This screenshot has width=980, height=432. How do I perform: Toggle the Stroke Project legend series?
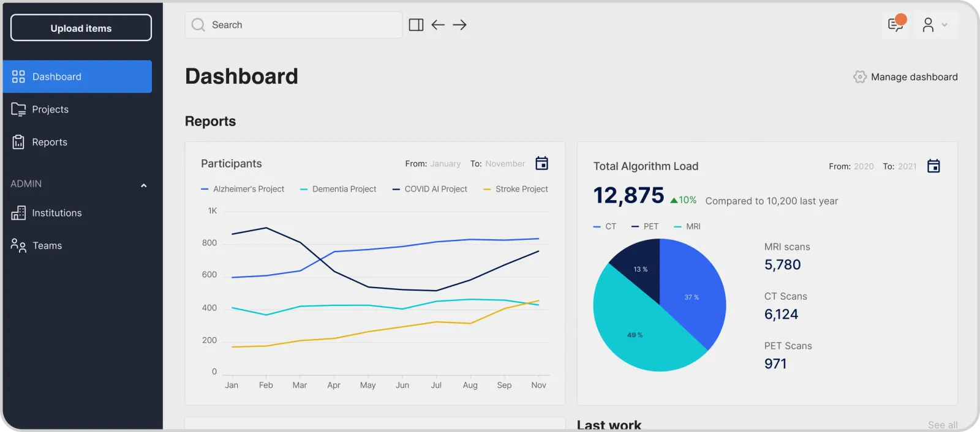516,189
